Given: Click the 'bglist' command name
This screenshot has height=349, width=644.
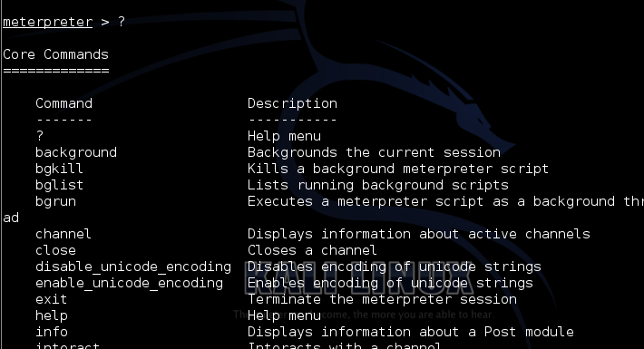Looking at the screenshot, I should (x=60, y=185).
